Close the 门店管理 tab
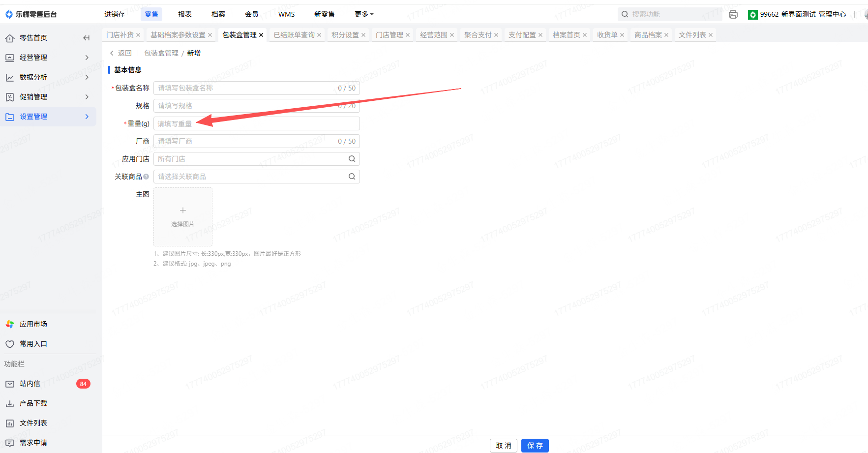 [408, 35]
